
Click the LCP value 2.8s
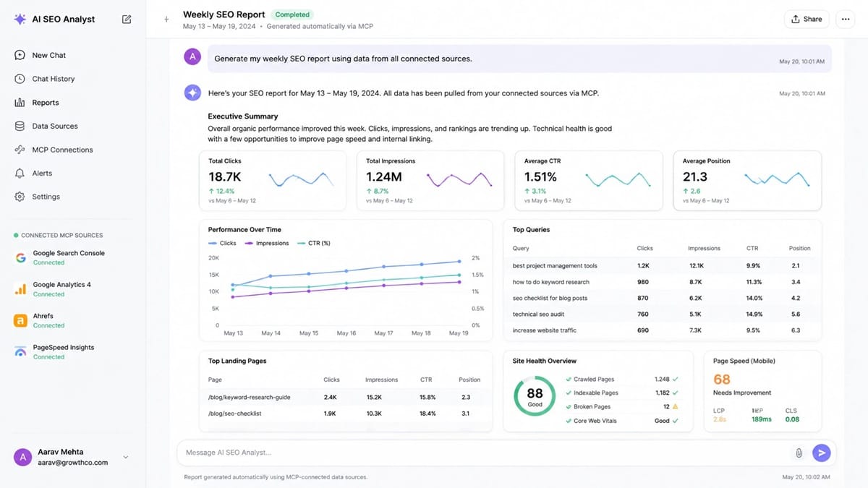(x=720, y=419)
